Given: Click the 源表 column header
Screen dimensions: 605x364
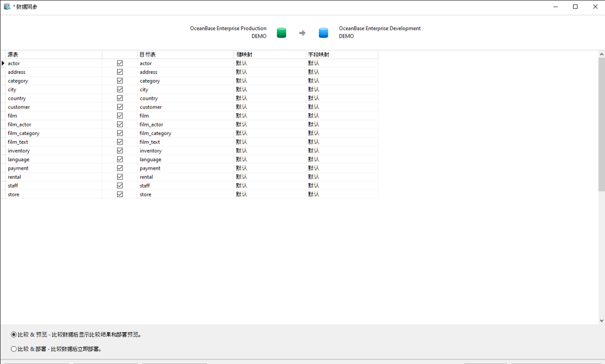Looking at the screenshot, I should point(54,54).
